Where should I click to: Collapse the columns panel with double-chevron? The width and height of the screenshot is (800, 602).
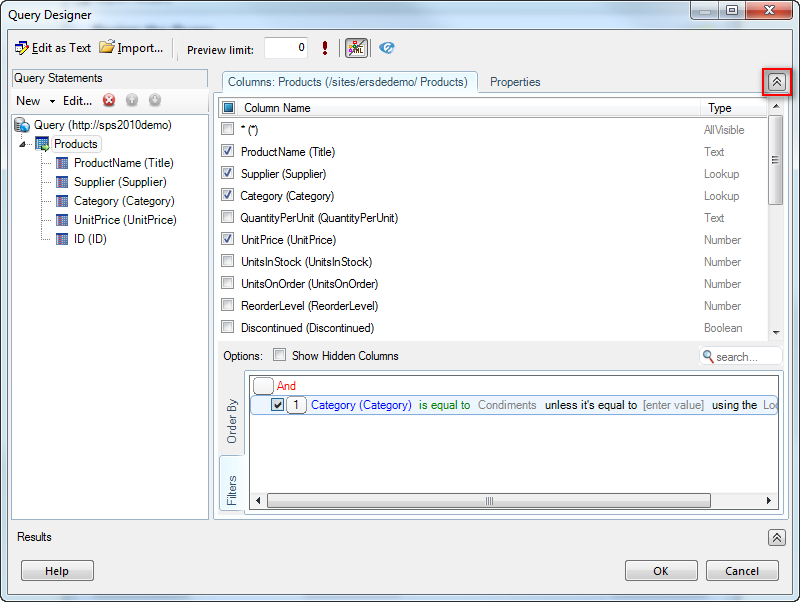click(x=777, y=82)
